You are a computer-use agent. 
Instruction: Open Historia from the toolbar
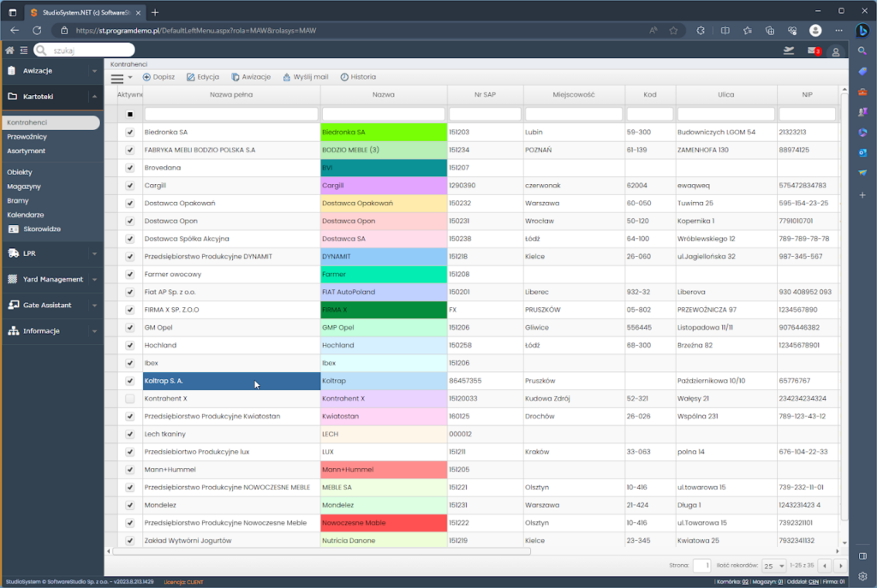coord(358,77)
